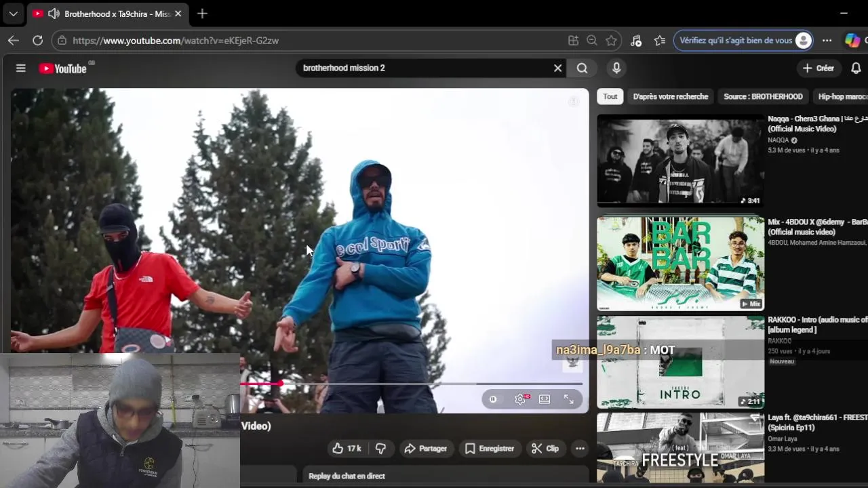Image resolution: width=868 pixels, height=488 pixels.
Task: Seek on the video progress bar
Action: click(x=412, y=384)
